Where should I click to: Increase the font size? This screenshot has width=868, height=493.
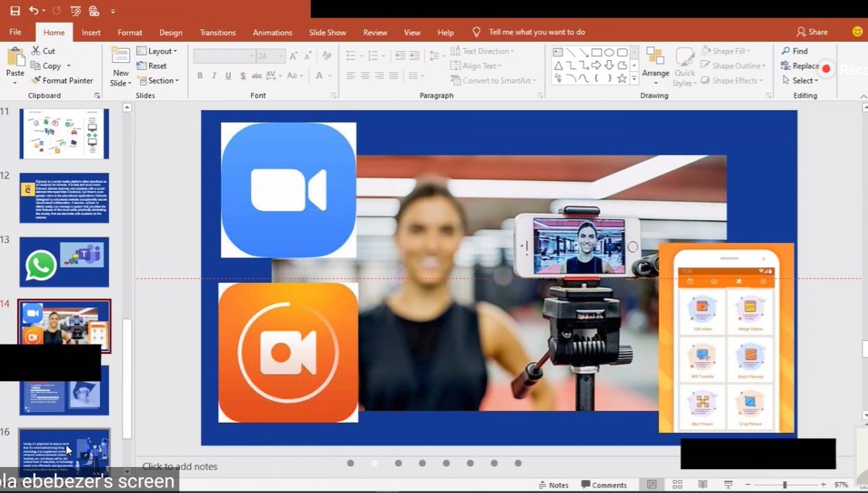tap(294, 56)
